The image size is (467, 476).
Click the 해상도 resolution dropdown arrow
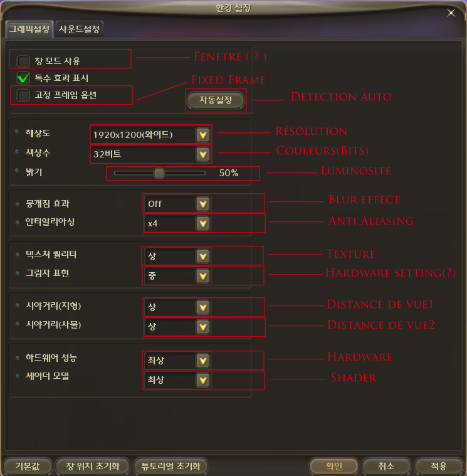click(x=203, y=134)
